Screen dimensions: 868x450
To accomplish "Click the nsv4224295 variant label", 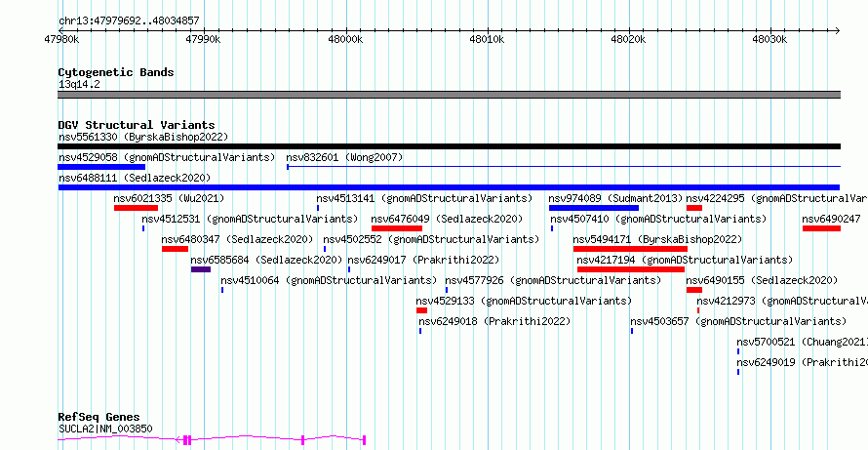I will (776, 198).
